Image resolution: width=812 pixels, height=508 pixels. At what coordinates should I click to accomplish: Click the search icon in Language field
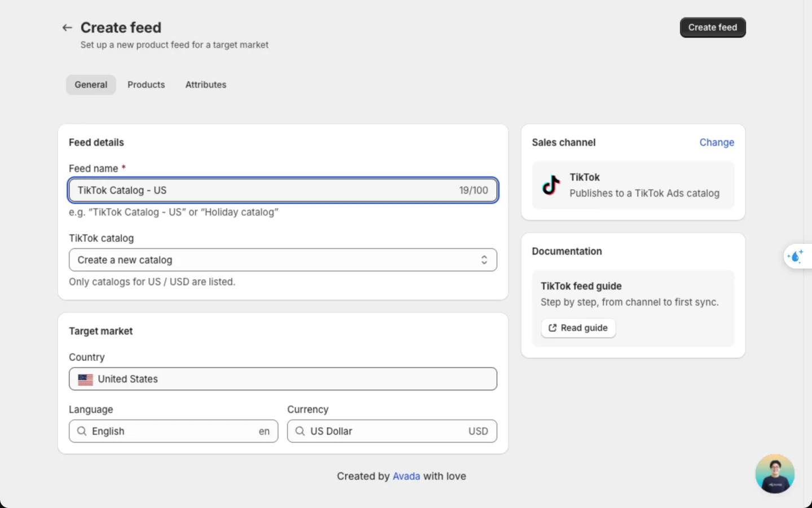click(x=82, y=431)
